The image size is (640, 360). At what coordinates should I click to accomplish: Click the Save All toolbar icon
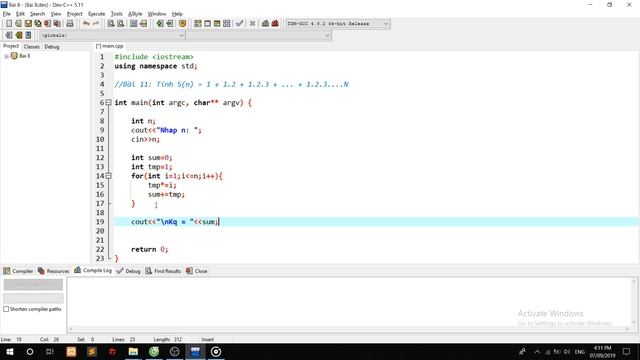(x=38, y=24)
